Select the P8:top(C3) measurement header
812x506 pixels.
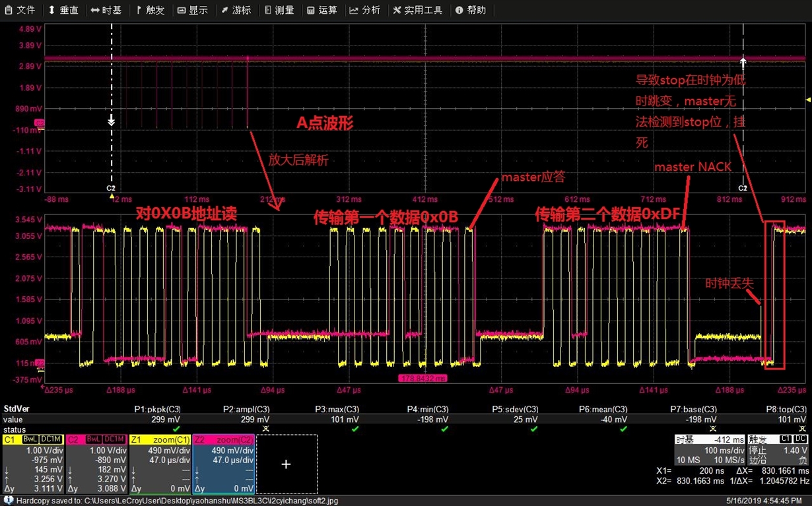785,409
